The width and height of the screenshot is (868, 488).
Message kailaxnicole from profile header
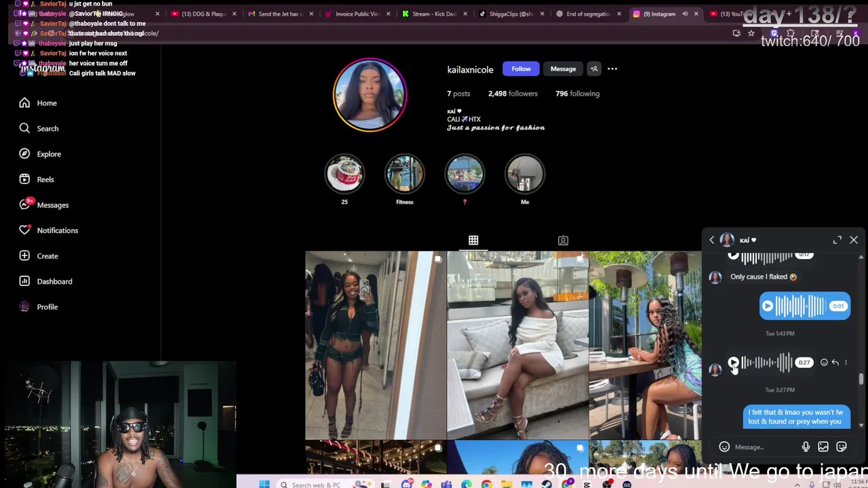pyautogui.click(x=563, y=68)
